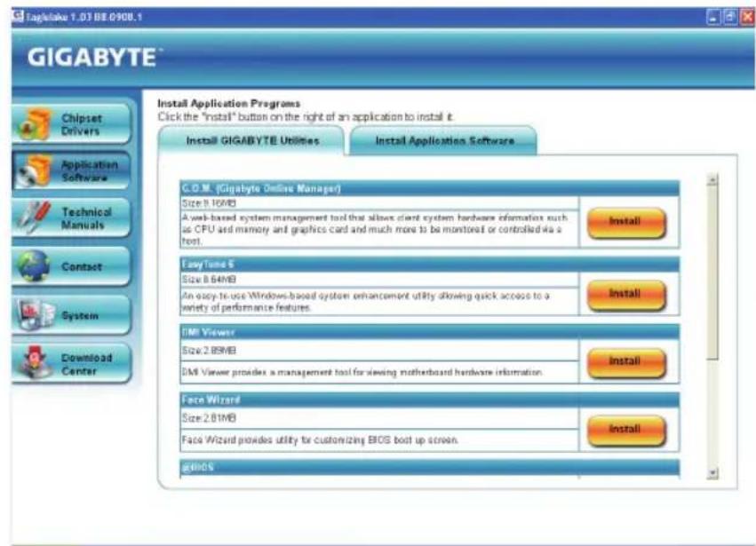This screenshot has height=546, width=756.
Task: Click the Face Wizard size 2.81MB text
Action: 209,418
